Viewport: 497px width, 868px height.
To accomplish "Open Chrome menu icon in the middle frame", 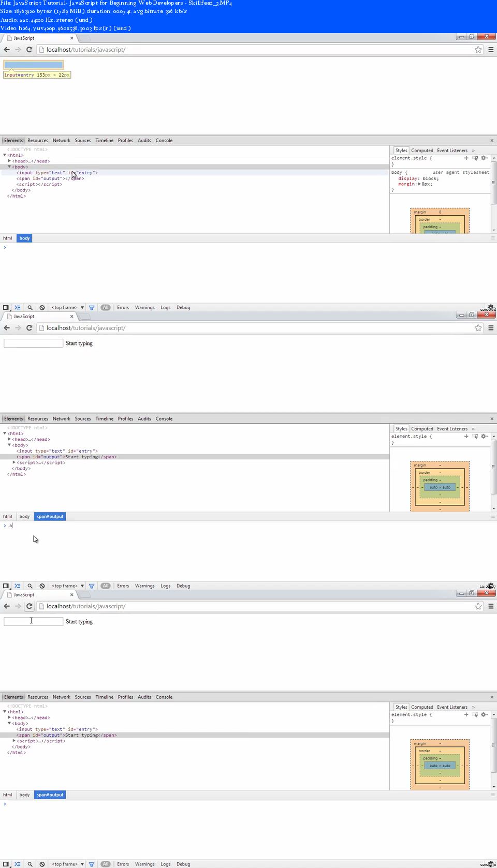I will (x=491, y=328).
